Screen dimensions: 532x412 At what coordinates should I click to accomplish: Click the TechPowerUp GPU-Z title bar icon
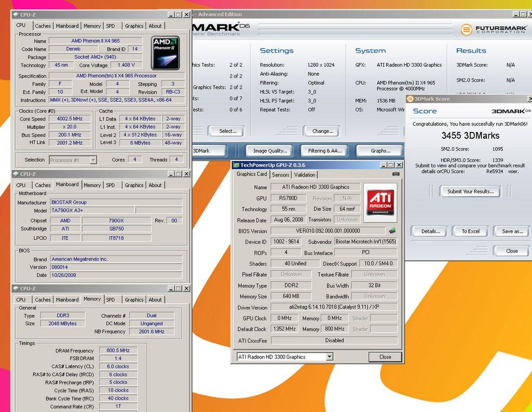pyautogui.click(x=237, y=165)
